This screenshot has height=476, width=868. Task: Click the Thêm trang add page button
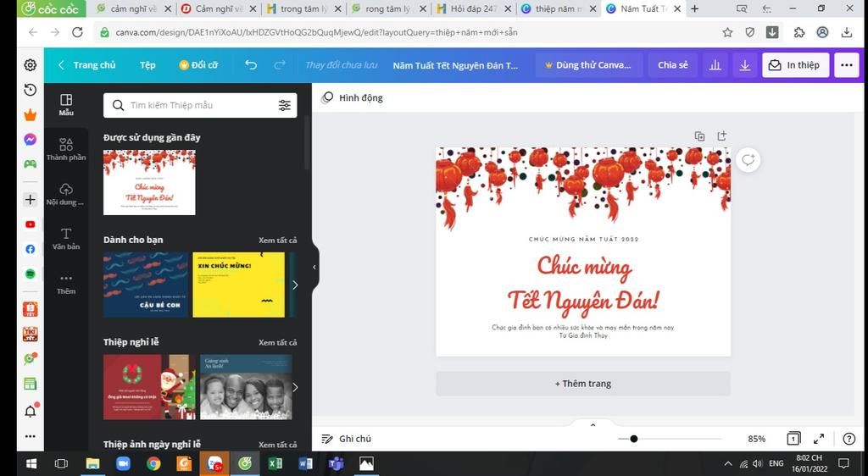pyautogui.click(x=583, y=383)
